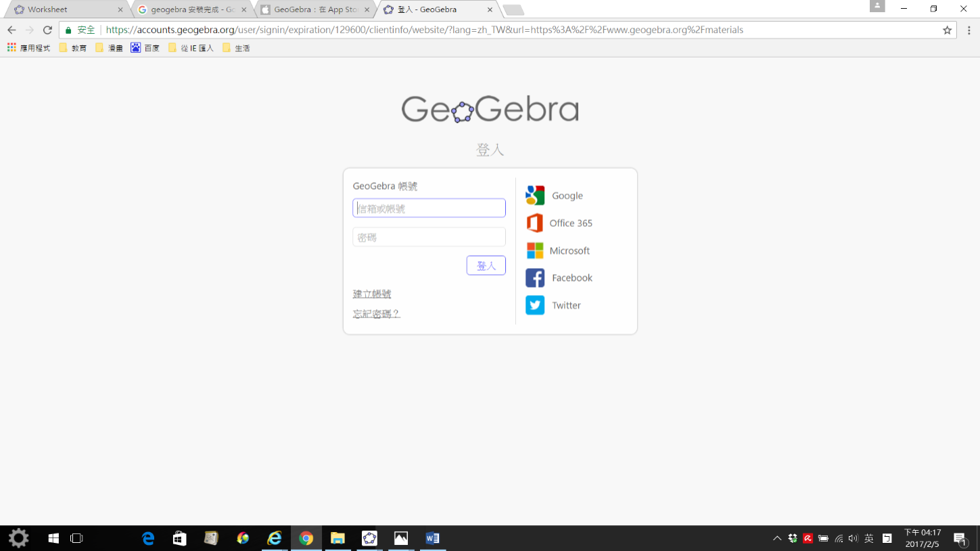This screenshot has height=551, width=980.
Task: Focus the 密碼 password field
Action: (x=429, y=237)
